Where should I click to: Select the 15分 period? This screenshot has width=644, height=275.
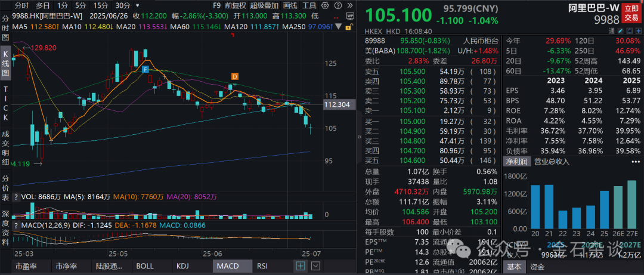100,5
